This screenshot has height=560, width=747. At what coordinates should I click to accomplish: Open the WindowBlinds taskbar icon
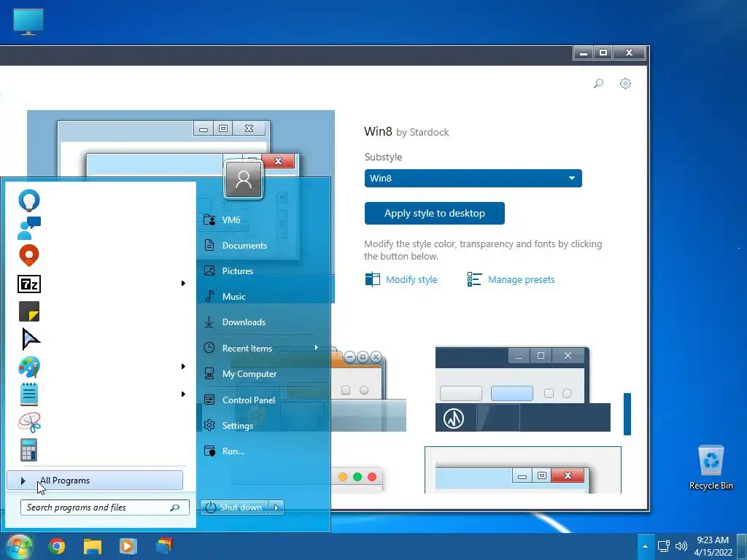coord(164,545)
